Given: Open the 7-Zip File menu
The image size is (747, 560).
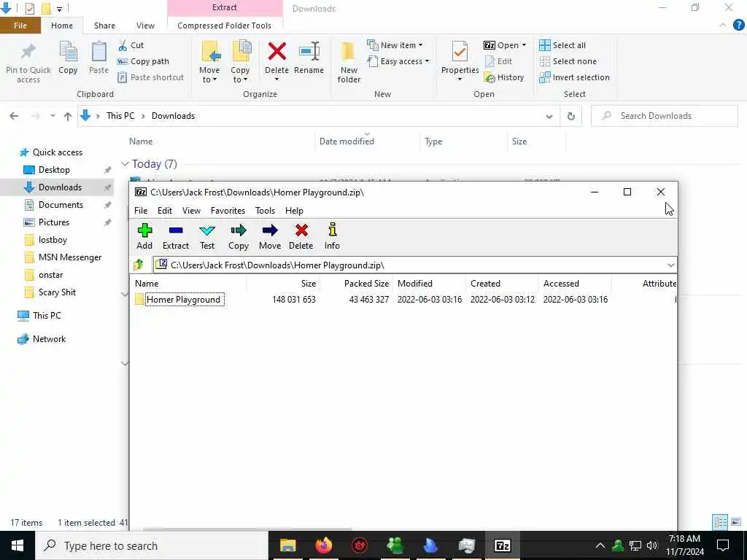Looking at the screenshot, I should pyautogui.click(x=141, y=211).
